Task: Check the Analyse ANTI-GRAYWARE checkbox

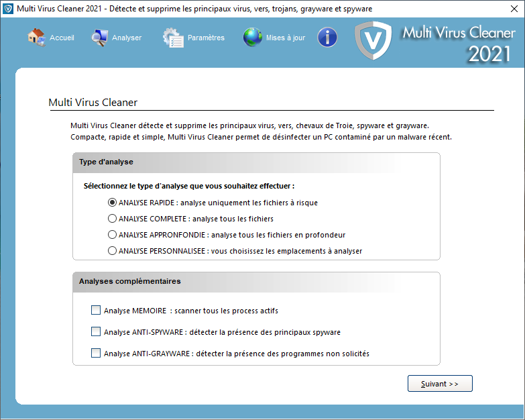Action: click(x=96, y=353)
